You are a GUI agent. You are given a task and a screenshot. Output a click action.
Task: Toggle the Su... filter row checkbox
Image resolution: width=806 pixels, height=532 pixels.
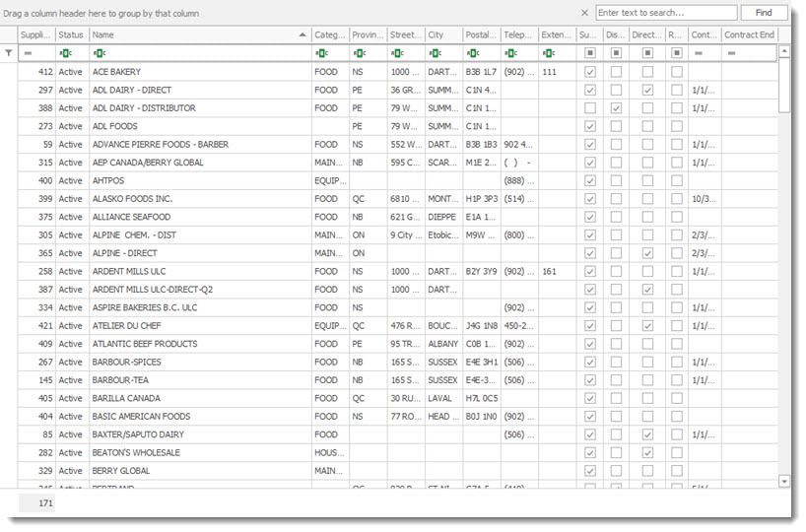point(590,53)
